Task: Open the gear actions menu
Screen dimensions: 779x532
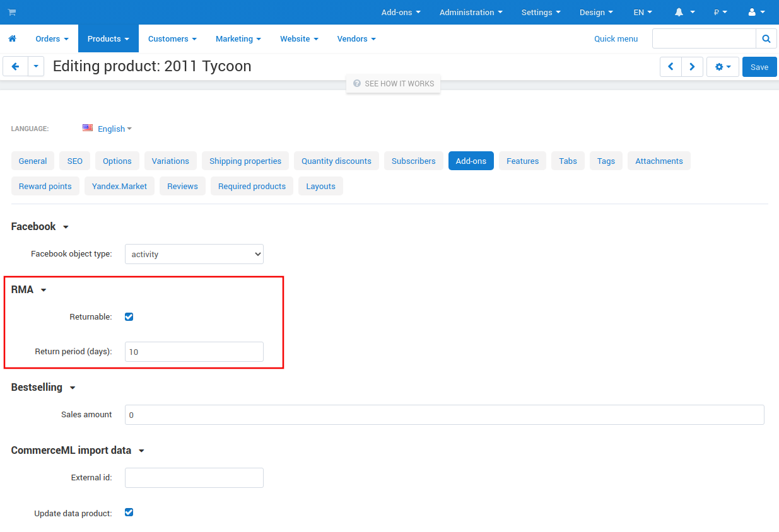Action: click(x=723, y=67)
